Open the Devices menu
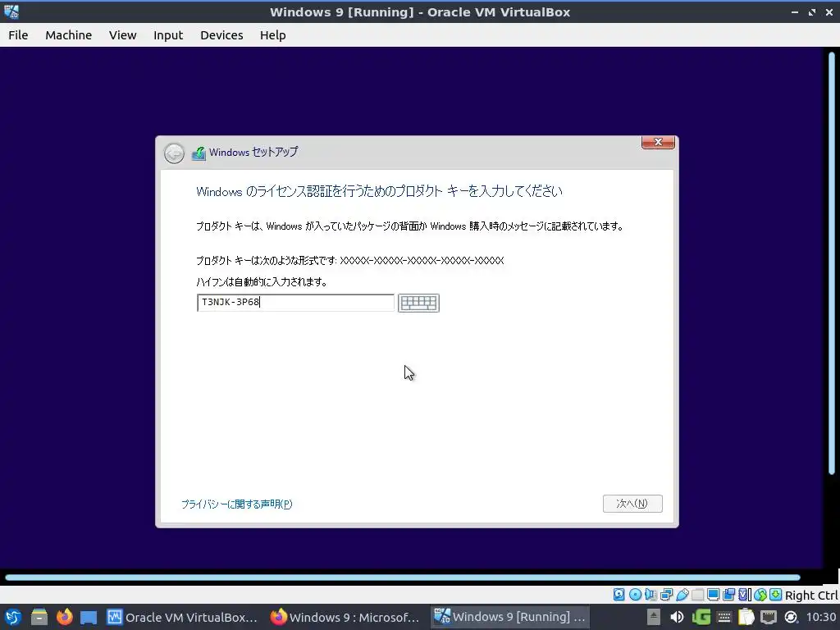This screenshot has width=840, height=630. click(x=221, y=34)
